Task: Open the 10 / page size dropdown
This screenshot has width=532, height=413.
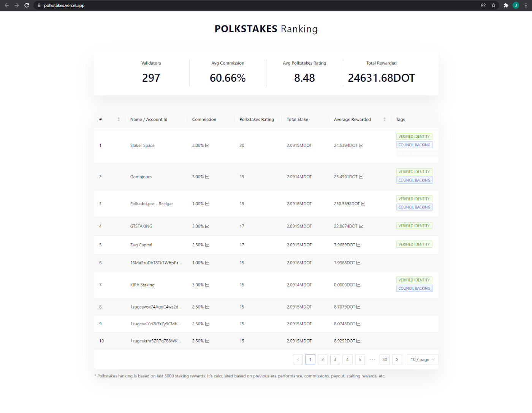Action: pyautogui.click(x=423, y=359)
